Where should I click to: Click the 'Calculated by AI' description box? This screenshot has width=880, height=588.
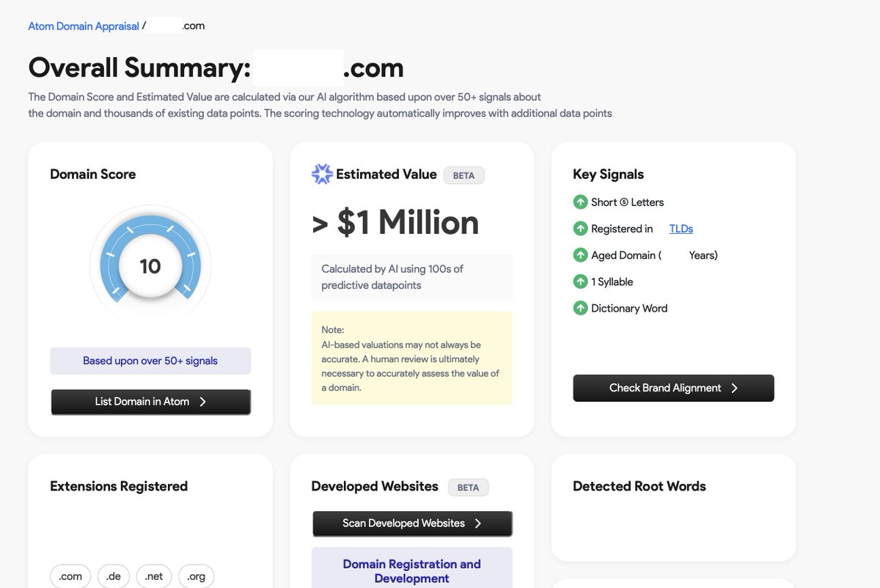(412, 277)
